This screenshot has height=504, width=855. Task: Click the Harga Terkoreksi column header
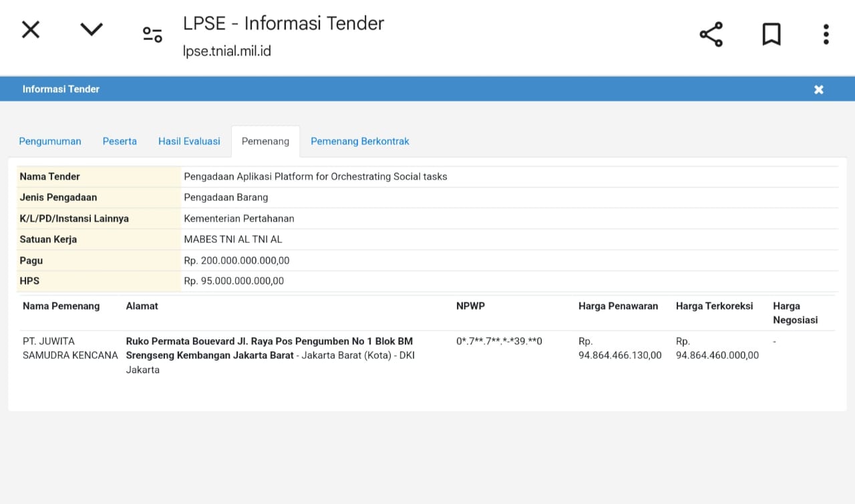pyautogui.click(x=714, y=306)
